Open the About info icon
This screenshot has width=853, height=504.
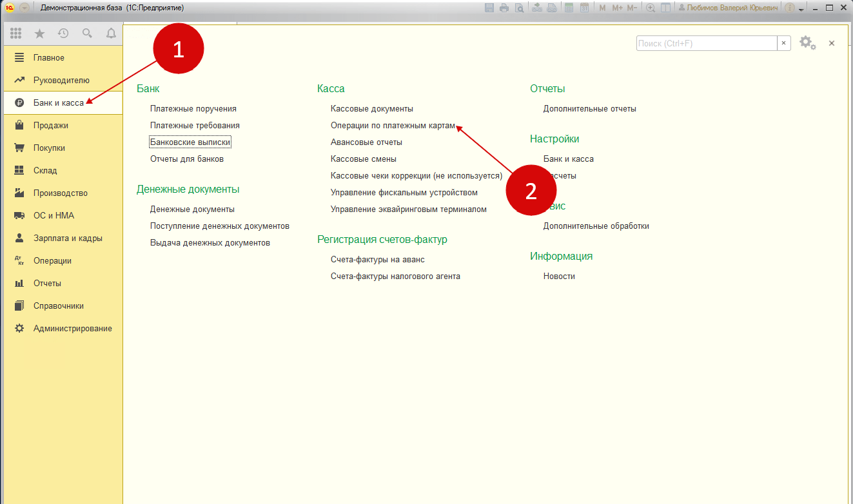pos(790,8)
